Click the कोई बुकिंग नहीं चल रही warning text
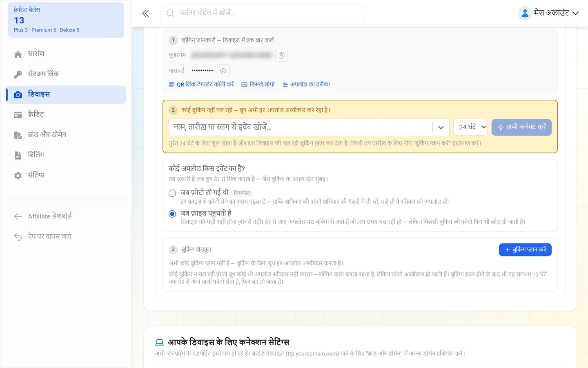Image resolution: width=588 pixels, height=368 pixels. pyautogui.click(x=256, y=110)
